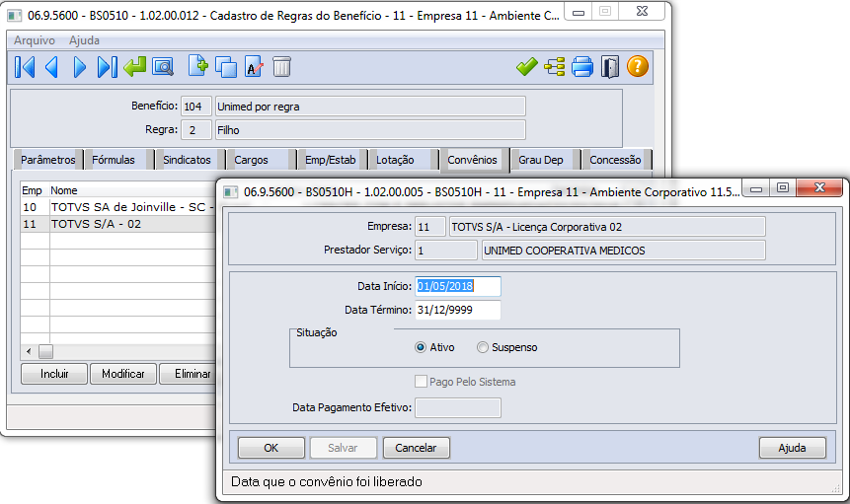Select row TOTVS SA de Joinville - SC
The width and height of the screenshot is (850, 504).
118,207
